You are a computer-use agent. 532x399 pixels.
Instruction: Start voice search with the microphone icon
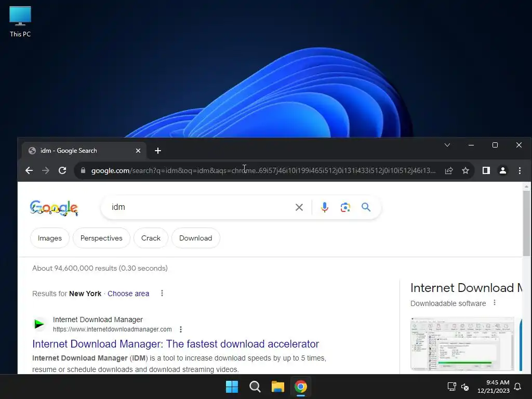[x=324, y=207]
